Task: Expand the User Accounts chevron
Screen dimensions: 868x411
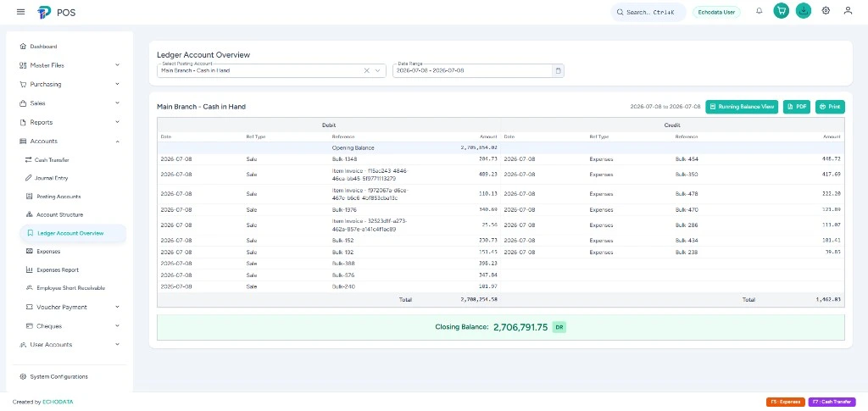Action: tap(117, 344)
